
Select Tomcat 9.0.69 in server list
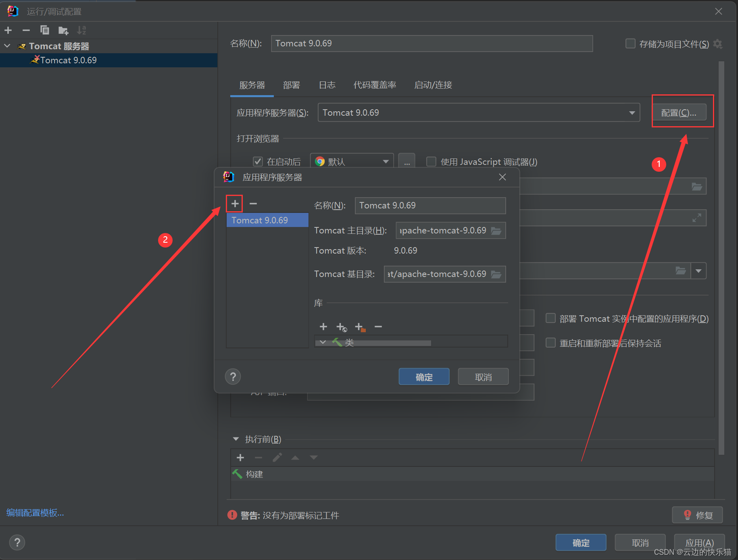tap(267, 220)
